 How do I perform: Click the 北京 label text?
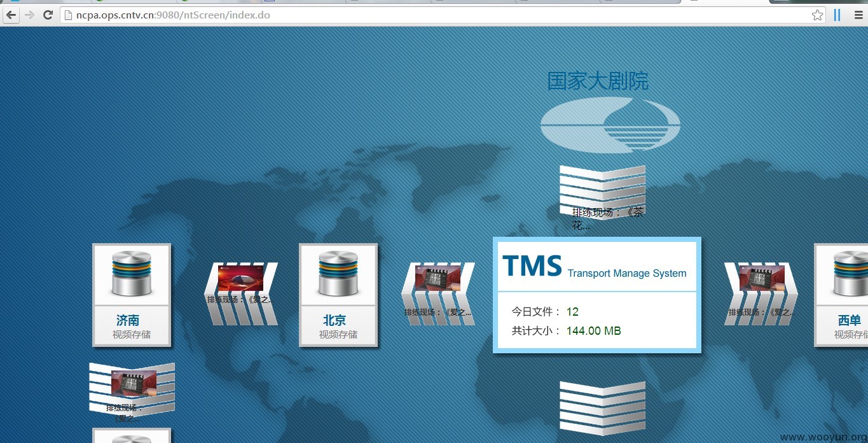click(x=334, y=320)
